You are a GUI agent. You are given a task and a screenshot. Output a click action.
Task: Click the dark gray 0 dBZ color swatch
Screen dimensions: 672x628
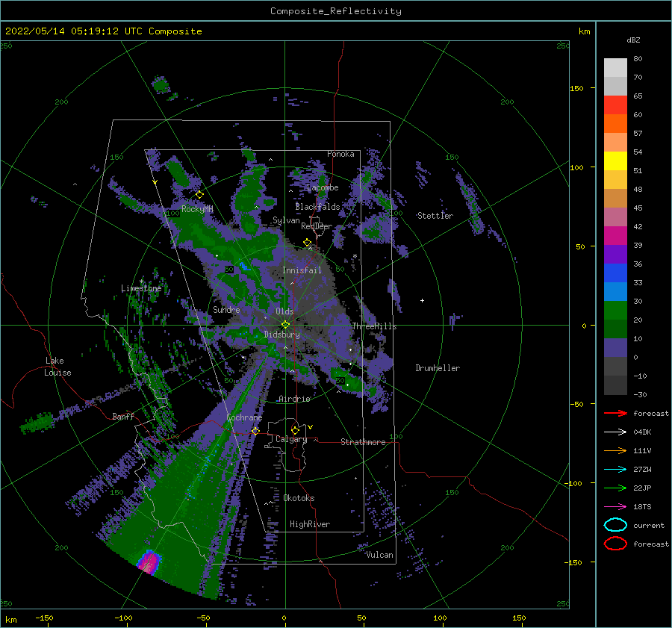[x=615, y=366]
